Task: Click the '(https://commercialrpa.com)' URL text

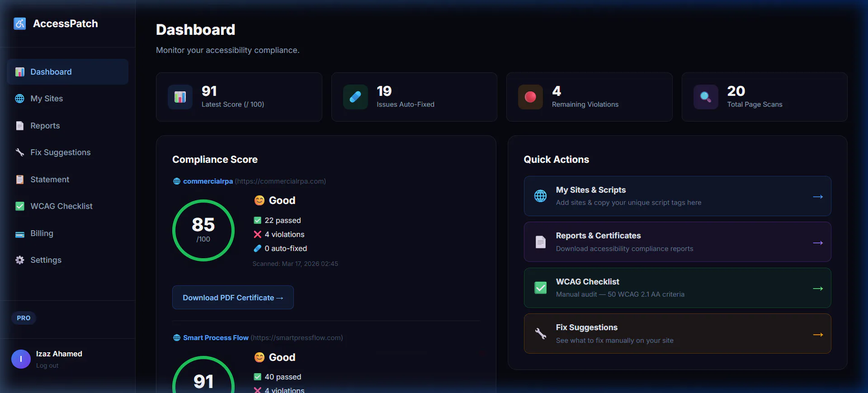Action: click(x=280, y=181)
